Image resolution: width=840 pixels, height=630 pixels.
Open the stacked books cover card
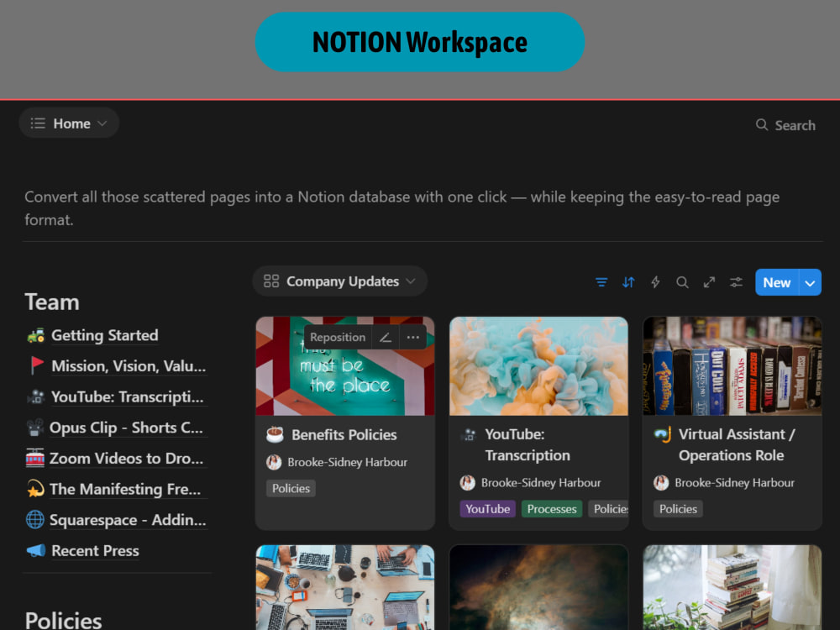(732, 588)
